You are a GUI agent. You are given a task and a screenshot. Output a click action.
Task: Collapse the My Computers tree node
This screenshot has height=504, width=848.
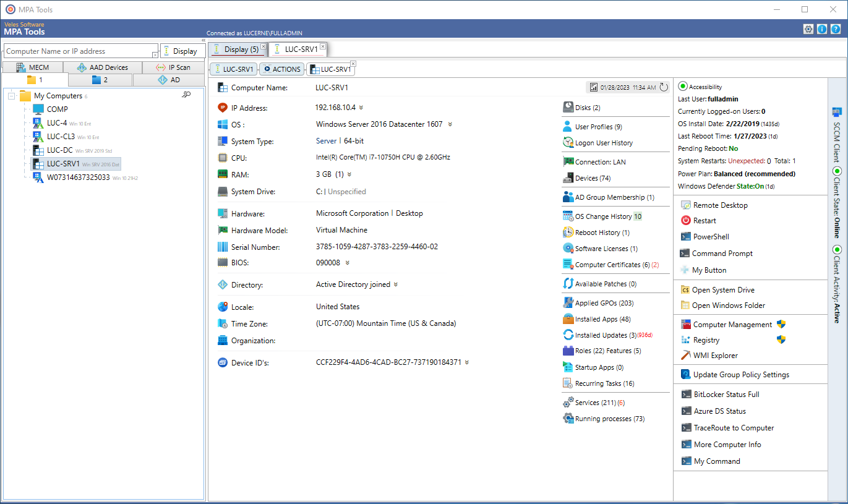[11, 95]
